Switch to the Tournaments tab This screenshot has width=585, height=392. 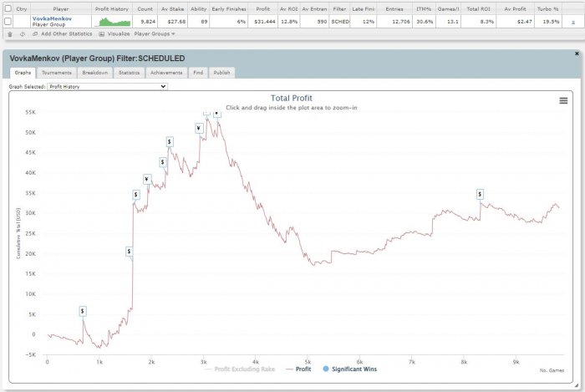pyautogui.click(x=57, y=73)
